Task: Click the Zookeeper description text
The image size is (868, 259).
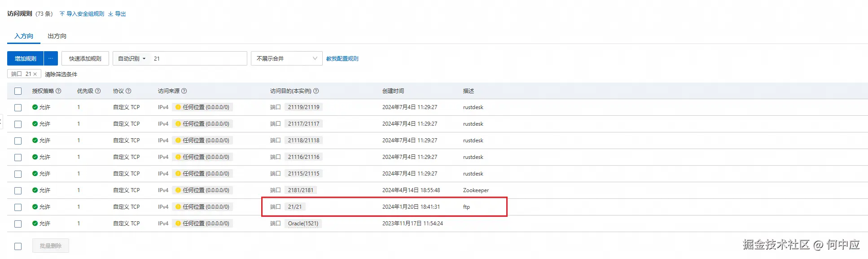Action: tap(476, 190)
